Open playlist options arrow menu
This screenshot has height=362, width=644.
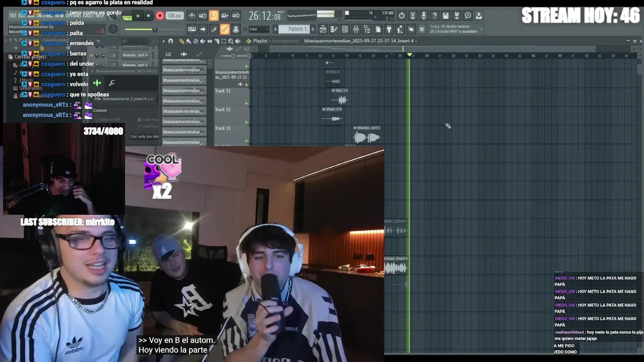(x=164, y=41)
